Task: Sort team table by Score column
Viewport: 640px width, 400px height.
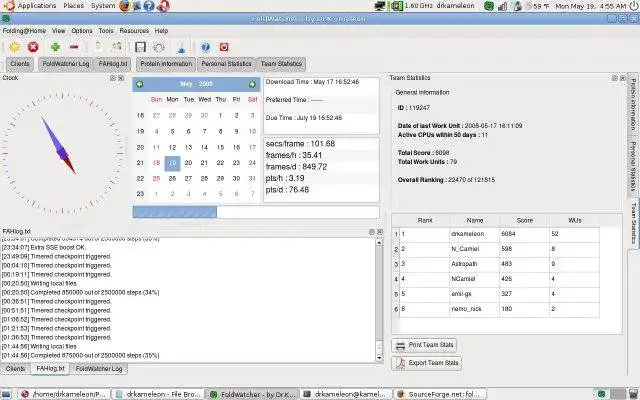Action: click(x=524, y=220)
